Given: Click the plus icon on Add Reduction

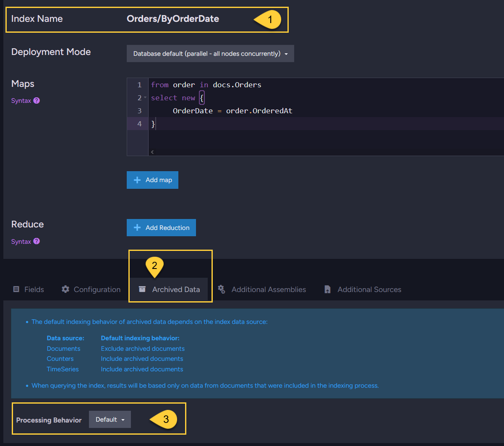Looking at the screenshot, I should 137,228.
